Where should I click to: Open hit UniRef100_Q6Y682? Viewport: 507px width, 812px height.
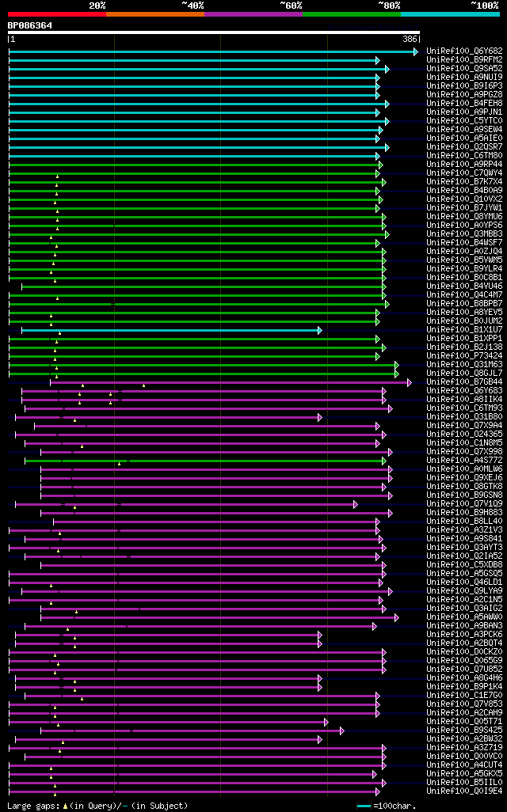464,51
